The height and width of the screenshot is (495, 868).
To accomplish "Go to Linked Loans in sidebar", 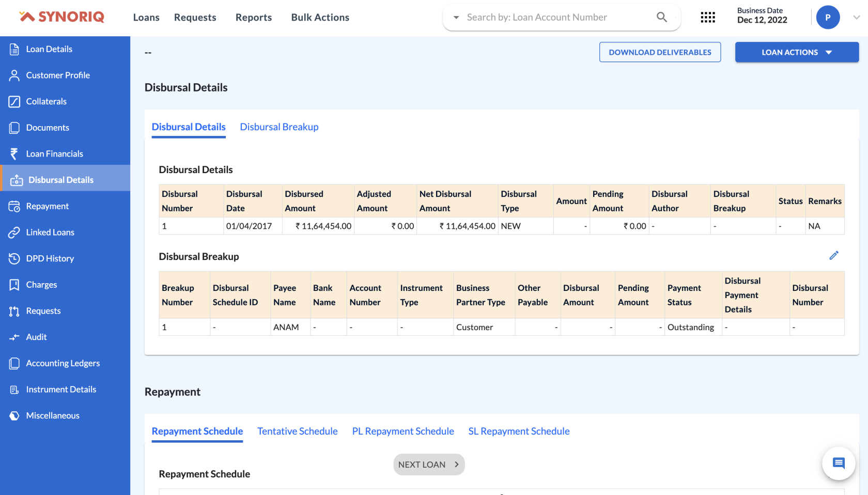I will click(x=50, y=233).
